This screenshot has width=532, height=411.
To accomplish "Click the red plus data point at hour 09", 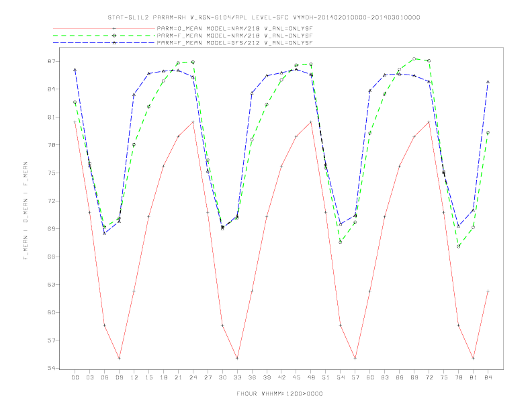I will click(119, 358).
